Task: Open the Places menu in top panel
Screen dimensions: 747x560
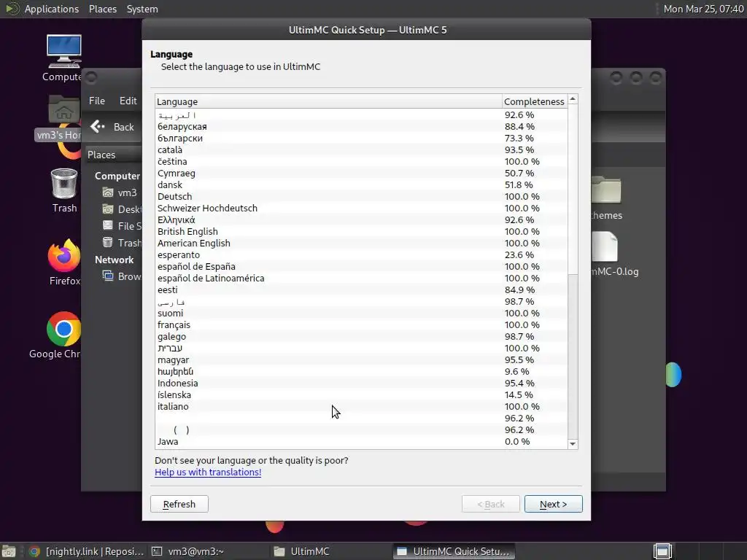Action: click(102, 9)
